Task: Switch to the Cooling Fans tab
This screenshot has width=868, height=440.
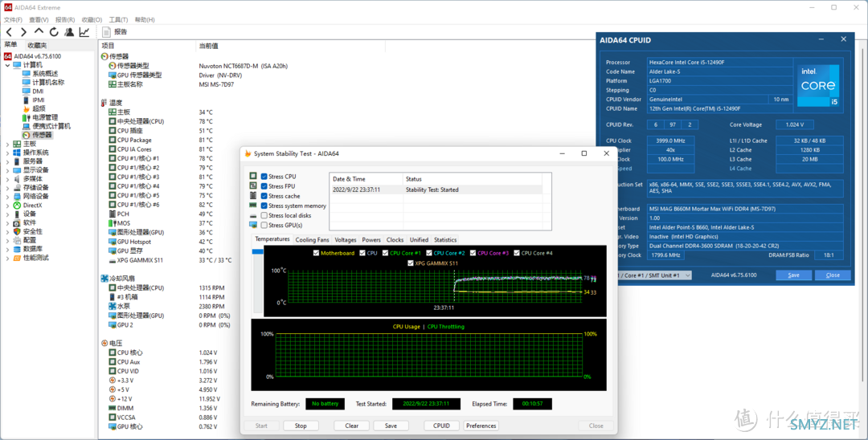Action: coord(312,240)
